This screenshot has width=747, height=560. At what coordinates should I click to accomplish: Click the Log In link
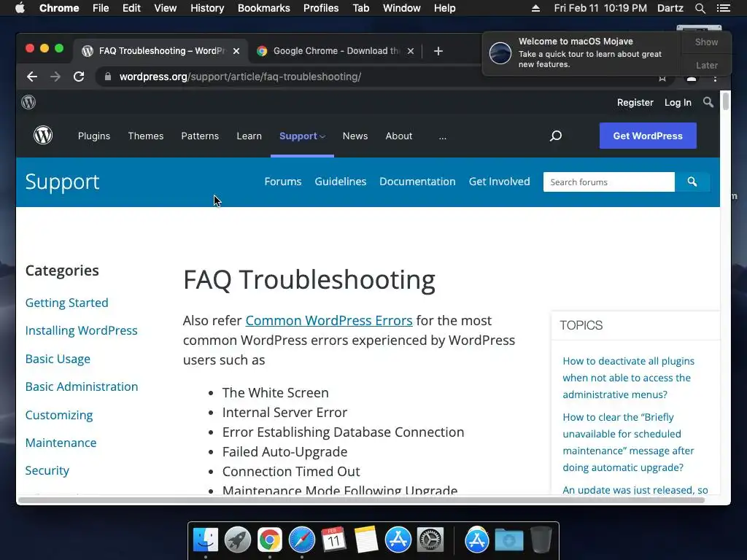pos(678,102)
